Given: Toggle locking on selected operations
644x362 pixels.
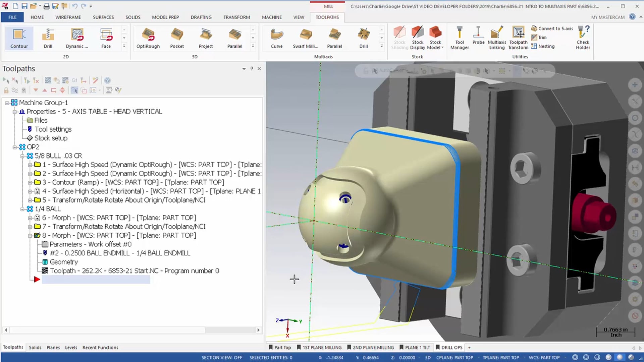Looking at the screenshot, I should 6,90.
